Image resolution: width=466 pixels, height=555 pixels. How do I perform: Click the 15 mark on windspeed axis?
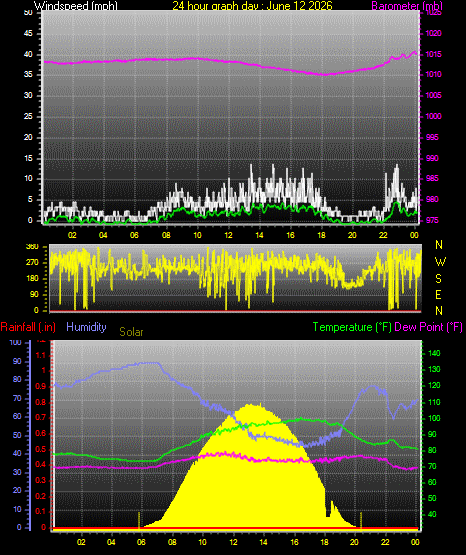[28, 158]
